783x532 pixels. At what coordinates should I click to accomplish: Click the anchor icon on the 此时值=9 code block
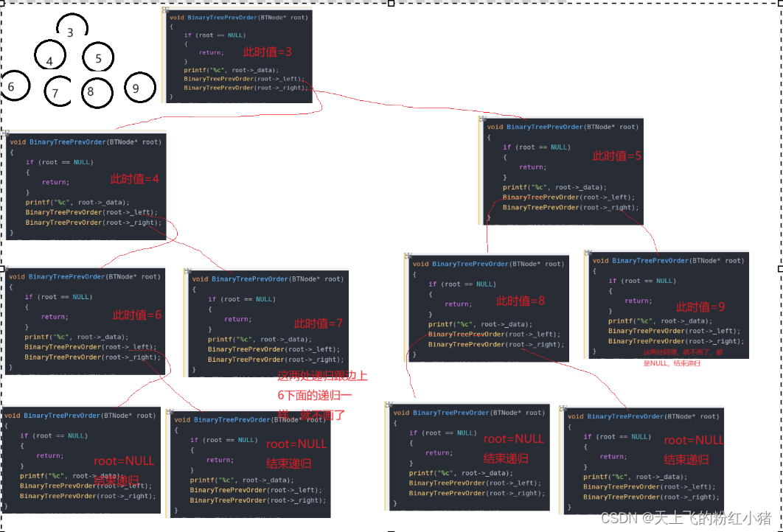pyautogui.click(x=588, y=253)
